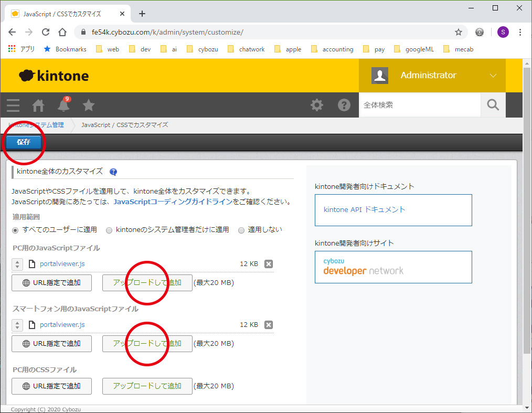Viewport: 532px width, 413px height.
Task: Remove the smartphone portalviewer.js file
Action: 269,325
